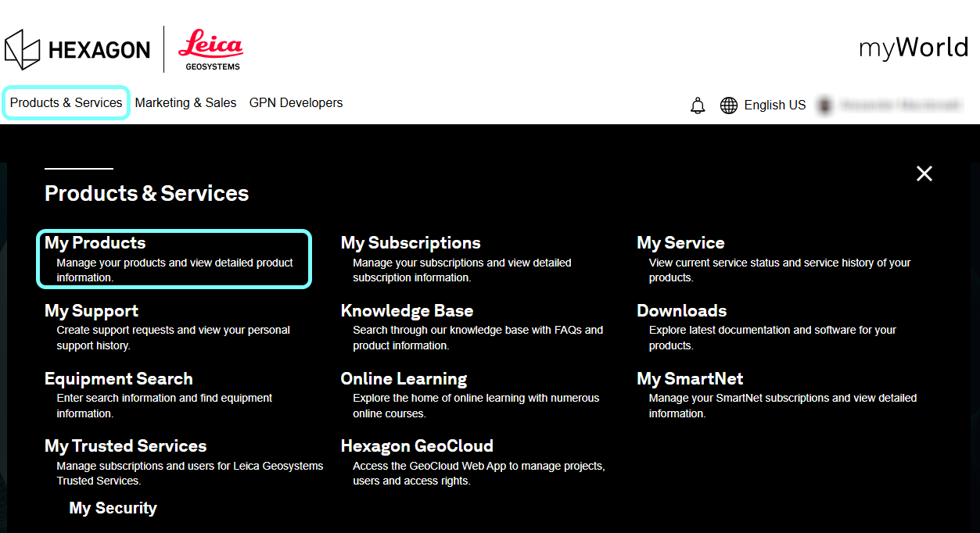Open My Service page

click(680, 243)
